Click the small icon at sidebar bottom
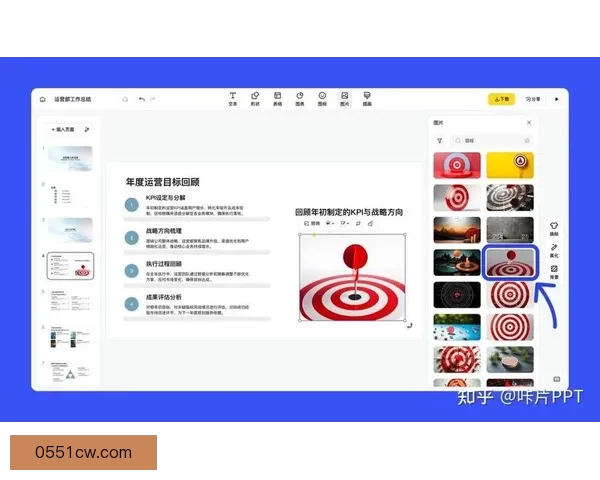This screenshot has height=480, width=600. (x=557, y=379)
